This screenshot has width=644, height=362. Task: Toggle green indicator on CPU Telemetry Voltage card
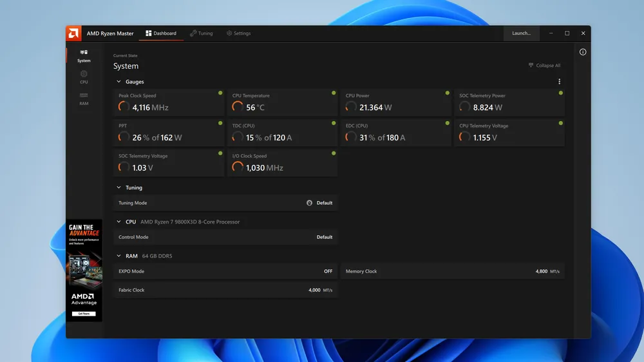coord(561,123)
